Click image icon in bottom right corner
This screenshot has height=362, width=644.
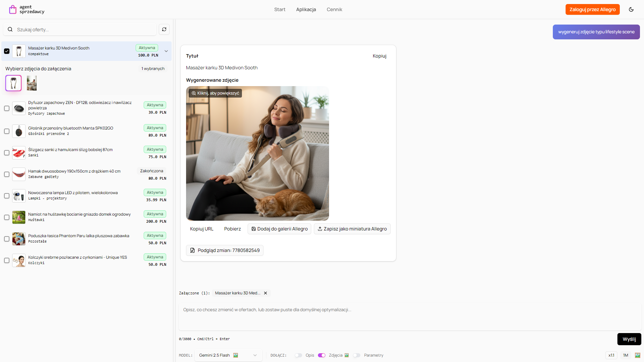pyautogui.click(x=637, y=355)
